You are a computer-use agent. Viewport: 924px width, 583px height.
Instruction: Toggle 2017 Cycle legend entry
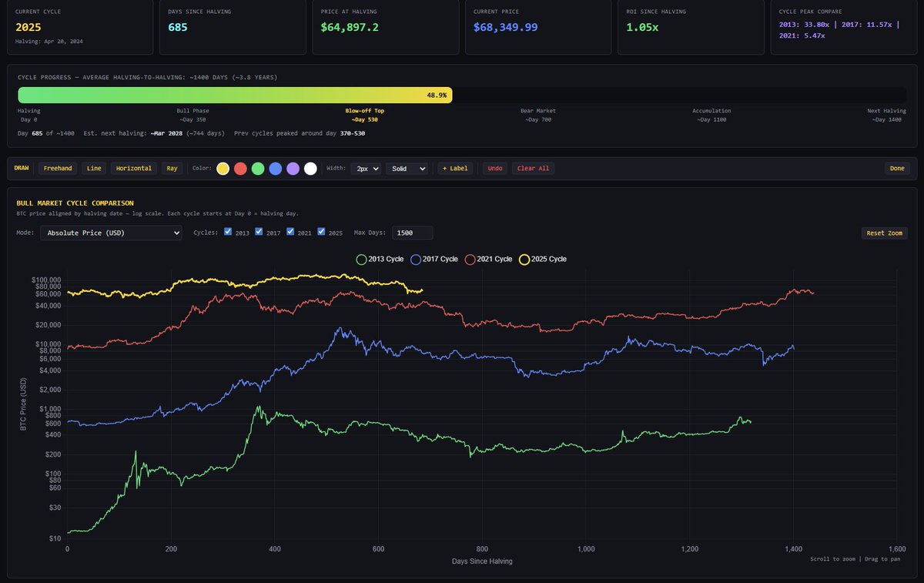click(x=434, y=259)
